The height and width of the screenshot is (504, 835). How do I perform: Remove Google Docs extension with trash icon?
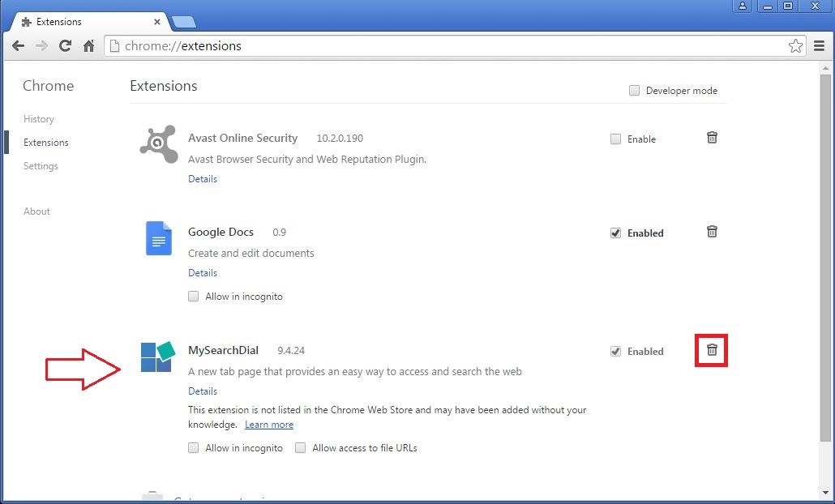[x=712, y=231]
